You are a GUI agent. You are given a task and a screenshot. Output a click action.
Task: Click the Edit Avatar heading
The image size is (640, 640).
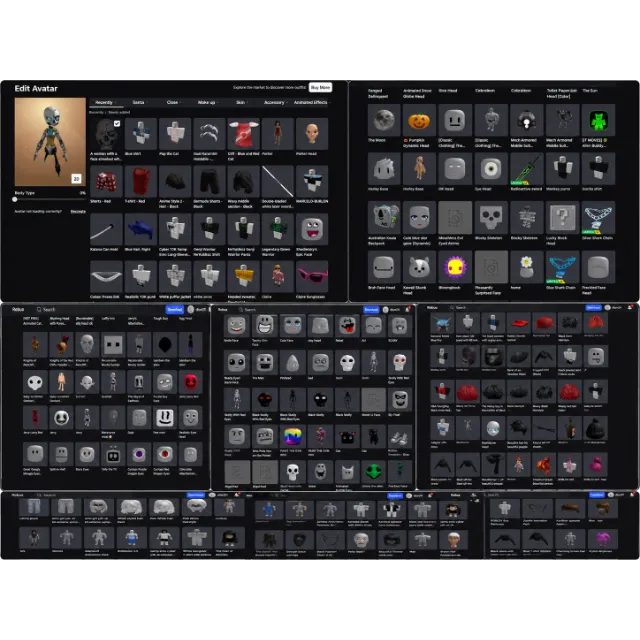tap(36, 89)
